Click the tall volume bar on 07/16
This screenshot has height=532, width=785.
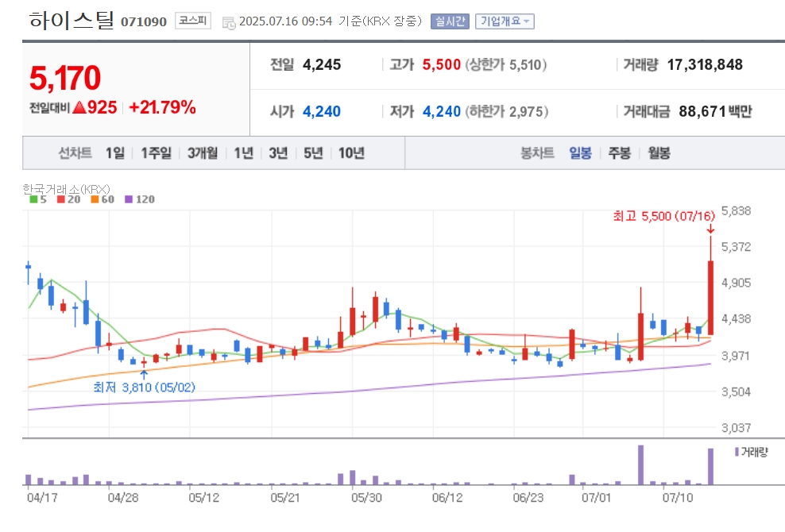click(x=710, y=466)
